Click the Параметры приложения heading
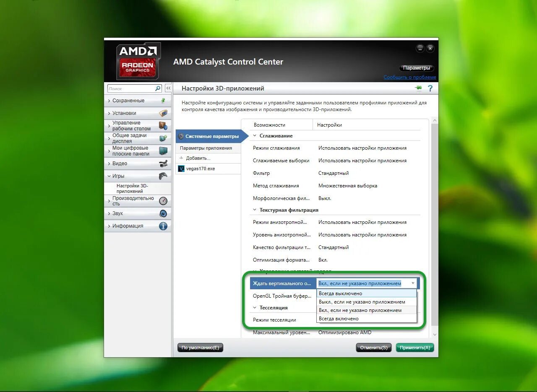Image resolution: width=537 pixels, height=392 pixels. click(206, 148)
